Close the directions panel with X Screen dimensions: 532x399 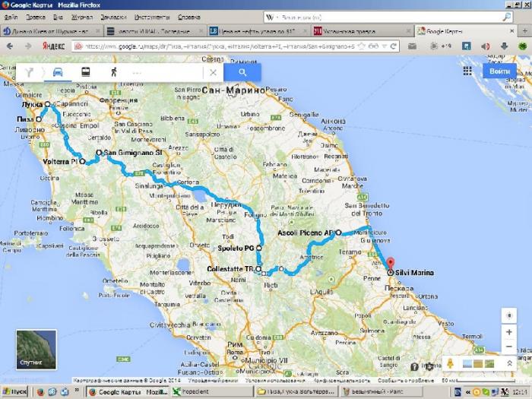pos(214,72)
